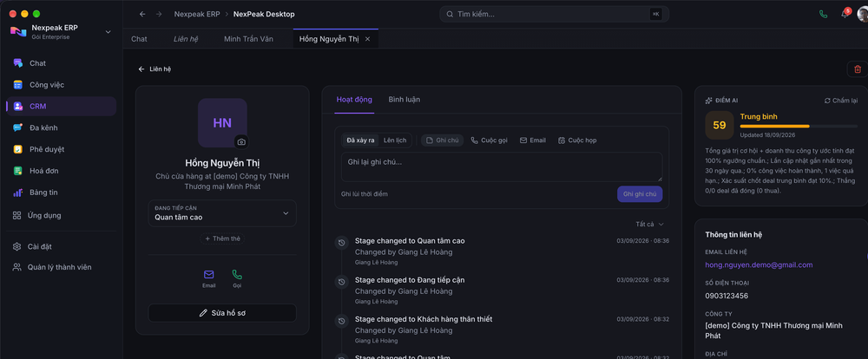Click Stage changed to Đang tiếp cận

[410, 280]
